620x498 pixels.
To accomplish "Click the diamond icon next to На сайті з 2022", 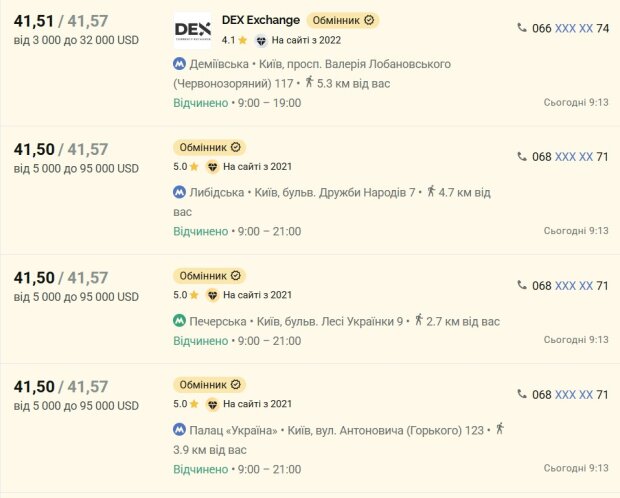I will (x=261, y=40).
